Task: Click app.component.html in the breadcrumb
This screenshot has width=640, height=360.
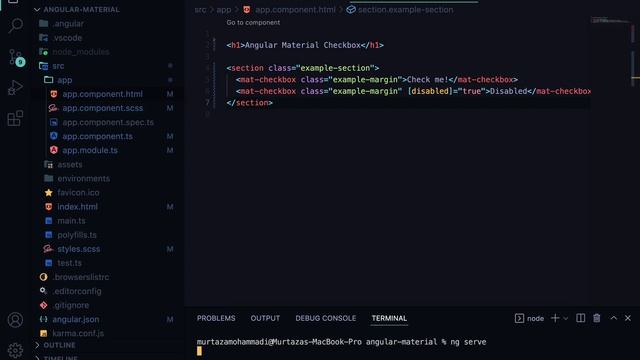Action: [295, 9]
